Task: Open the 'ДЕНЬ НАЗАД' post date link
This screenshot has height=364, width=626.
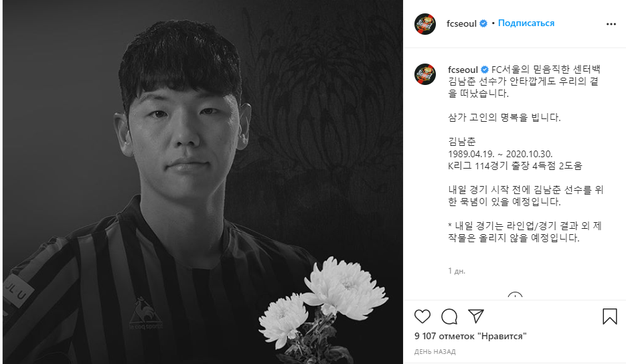Action: coord(435,352)
